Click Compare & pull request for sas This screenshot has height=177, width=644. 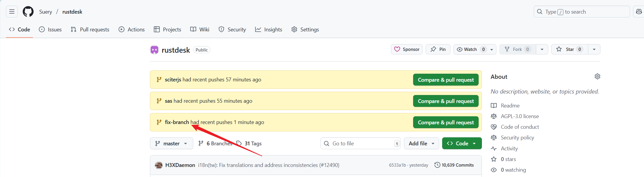446,101
